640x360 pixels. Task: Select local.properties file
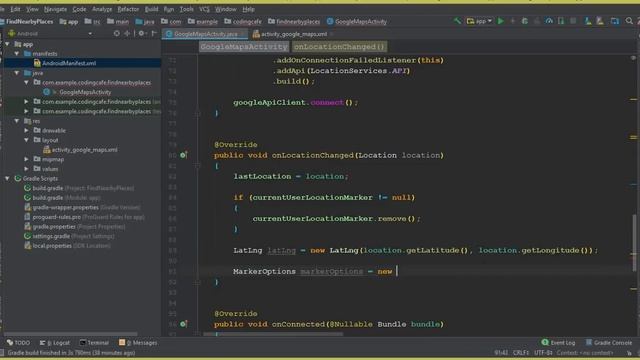67,246
